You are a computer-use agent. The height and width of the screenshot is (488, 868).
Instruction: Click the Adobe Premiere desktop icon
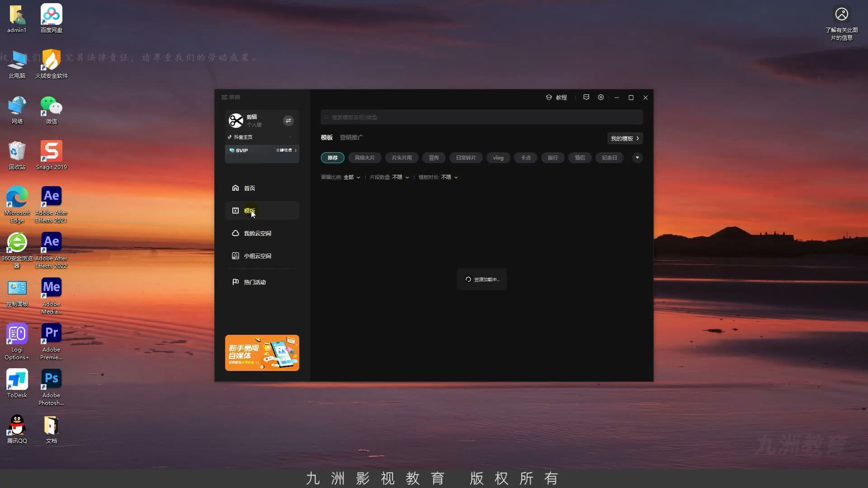tap(52, 342)
